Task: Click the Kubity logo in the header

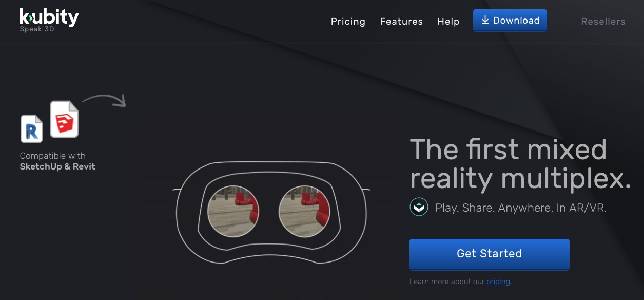Action: 49,17
